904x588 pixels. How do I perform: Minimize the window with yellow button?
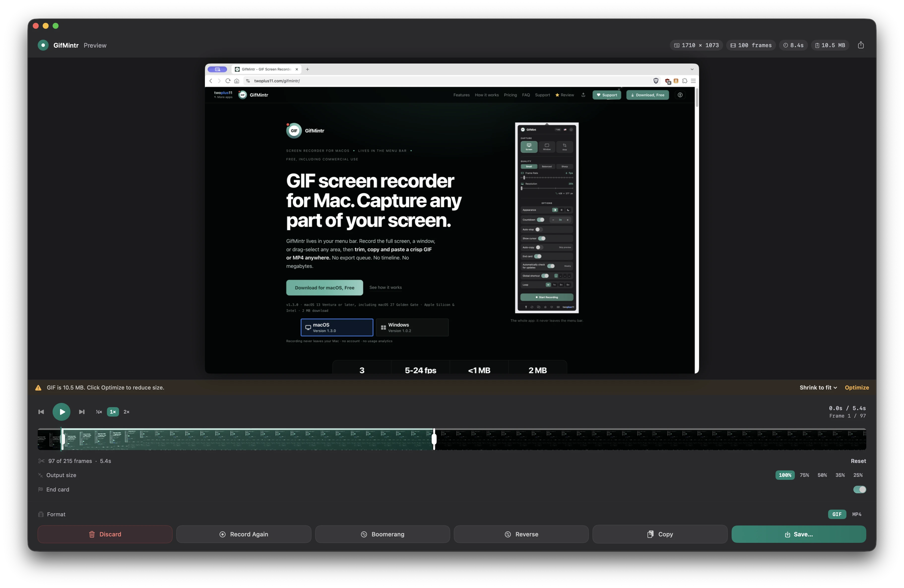(46, 26)
